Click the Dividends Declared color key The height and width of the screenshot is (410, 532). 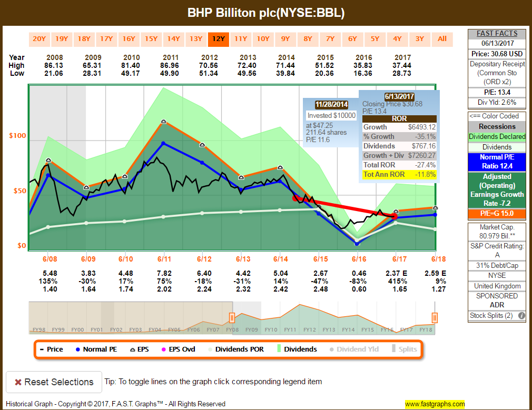pyautogui.click(x=497, y=137)
